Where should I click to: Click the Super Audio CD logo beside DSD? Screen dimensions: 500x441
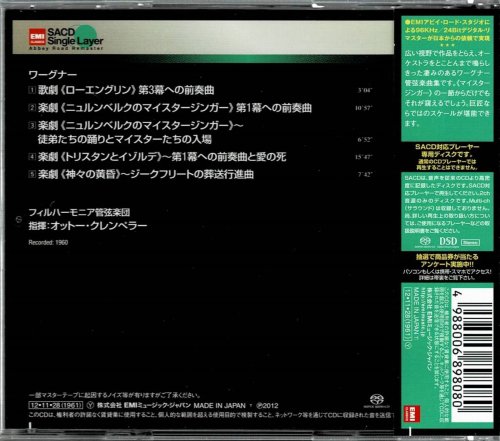(425, 242)
